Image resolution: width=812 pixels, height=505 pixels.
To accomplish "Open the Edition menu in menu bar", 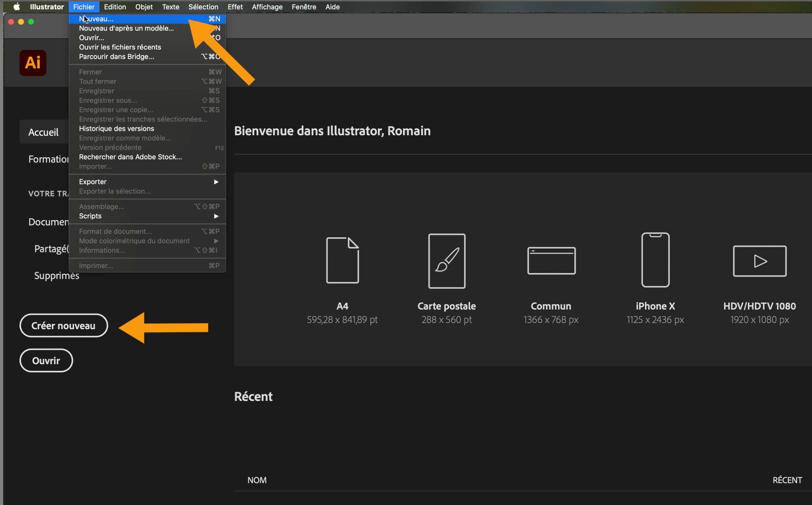I will tap(115, 7).
